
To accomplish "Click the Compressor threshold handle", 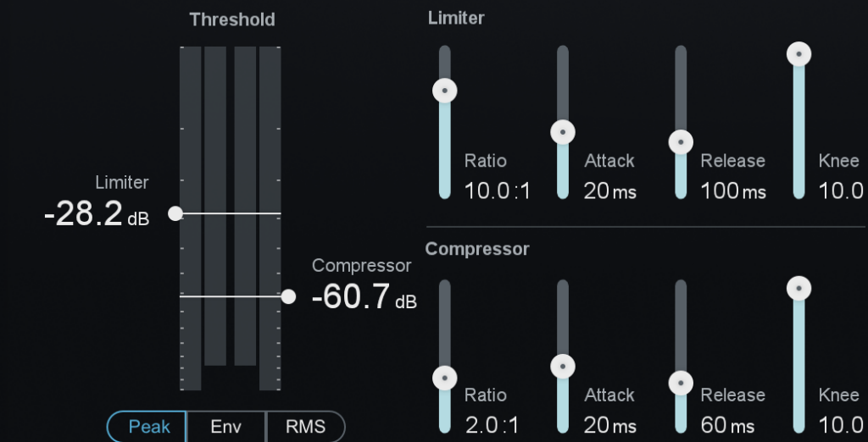I will pos(288,296).
